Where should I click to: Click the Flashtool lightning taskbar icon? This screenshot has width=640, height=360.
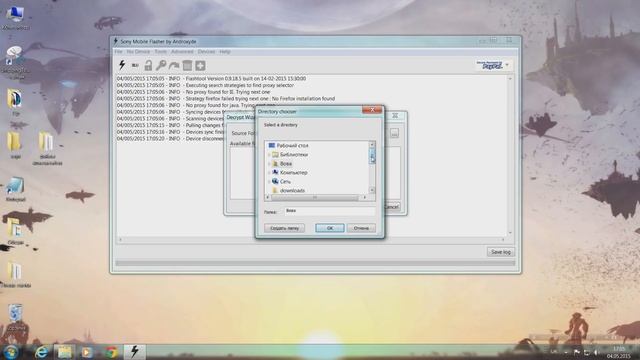[134, 352]
